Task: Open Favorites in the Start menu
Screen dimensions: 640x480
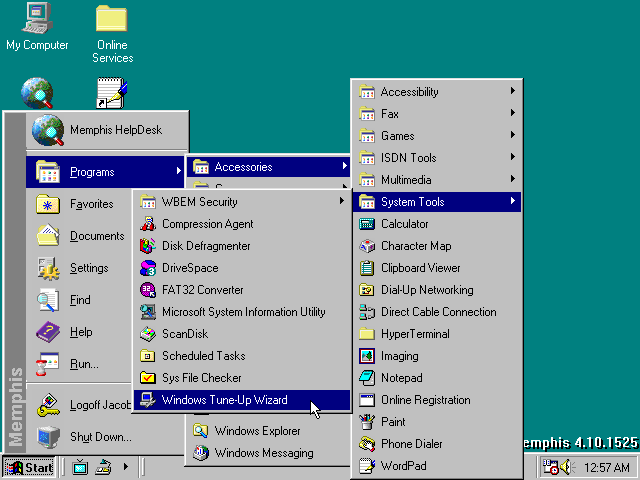Action: 80,204
